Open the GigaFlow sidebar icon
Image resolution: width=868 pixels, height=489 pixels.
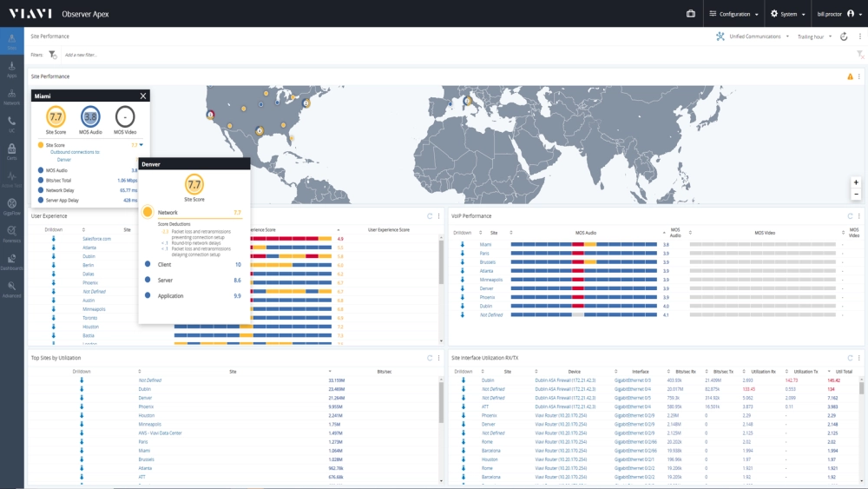pos(12,204)
